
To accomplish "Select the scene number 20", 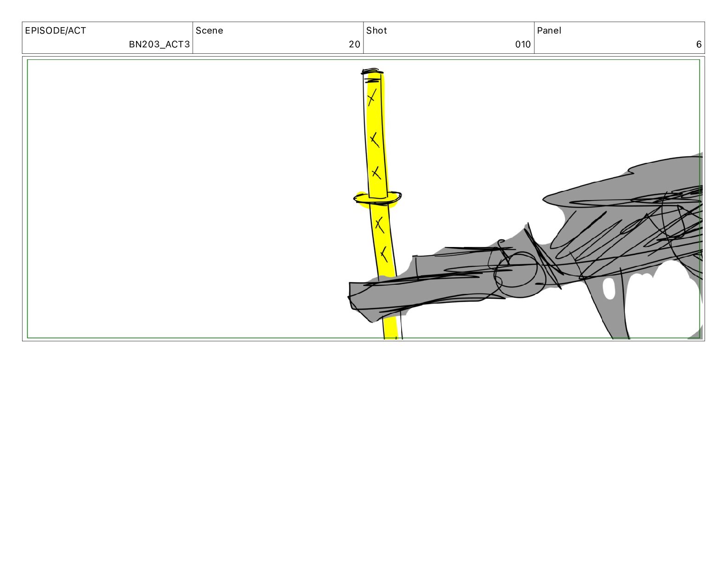I will 354,45.
